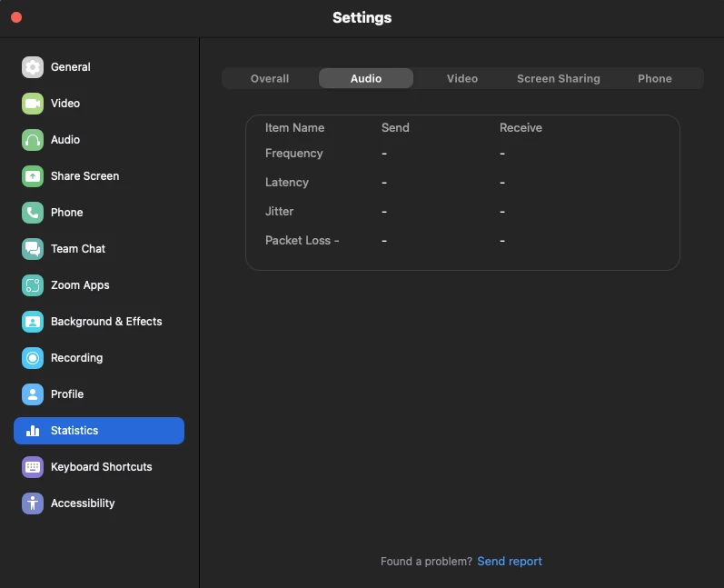Open Phone settings via handset icon
This screenshot has height=588, width=724.
point(33,213)
